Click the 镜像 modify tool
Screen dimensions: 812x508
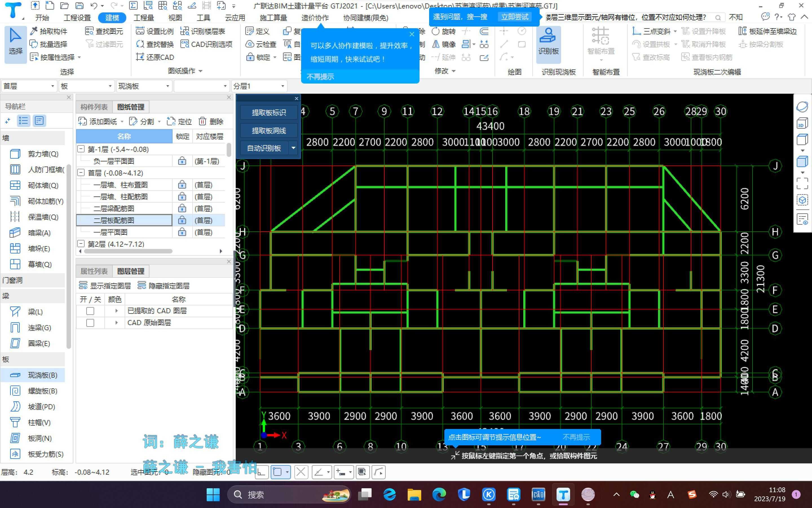point(443,44)
